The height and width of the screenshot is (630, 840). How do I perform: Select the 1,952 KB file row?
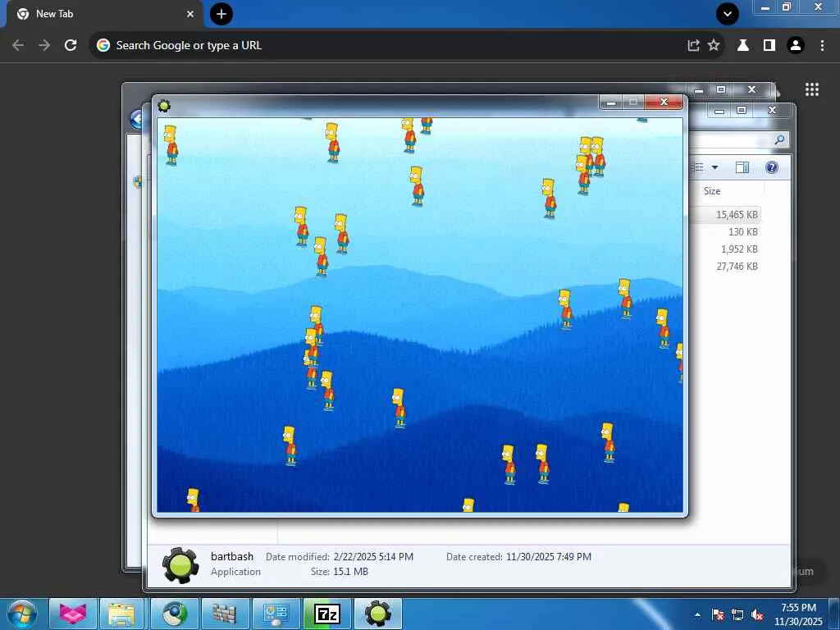pyautogui.click(x=739, y=249)
